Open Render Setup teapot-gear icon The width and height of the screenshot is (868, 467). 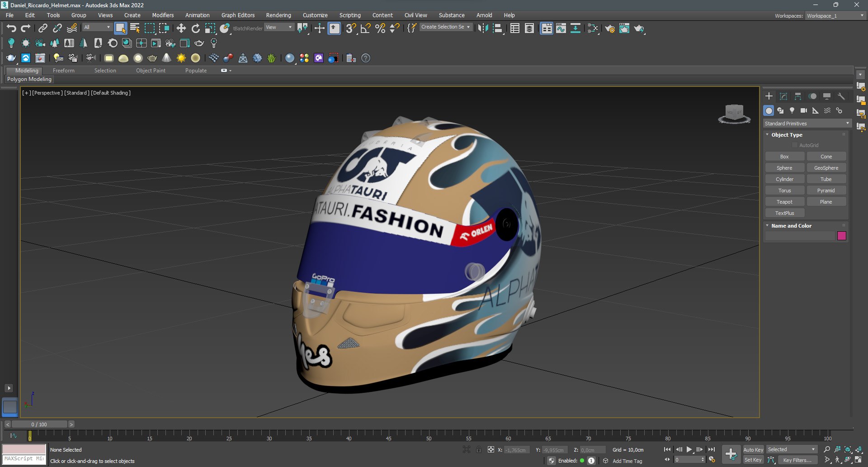pyautogui.click(x=610, y=29)
